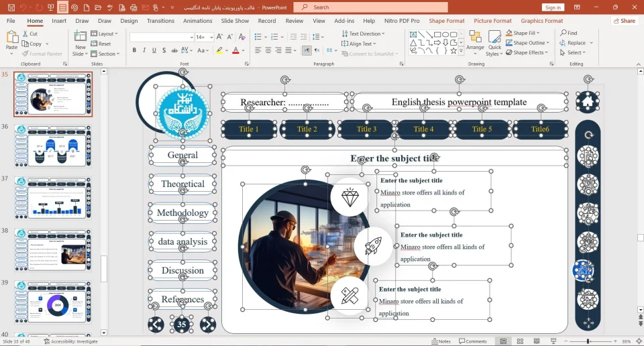Select slide 38 thumbnail
The width and height of the screenshot is (644, 346).
[x=53, y=250]
